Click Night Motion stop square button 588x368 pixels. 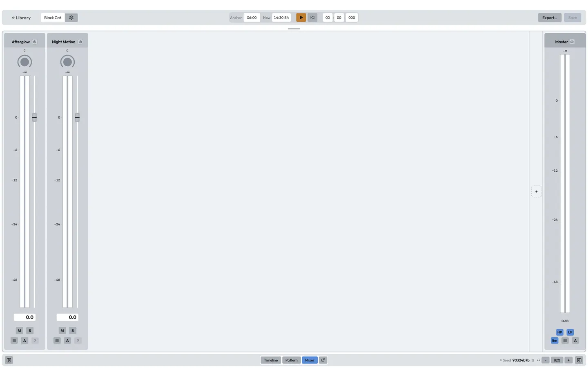57,341
